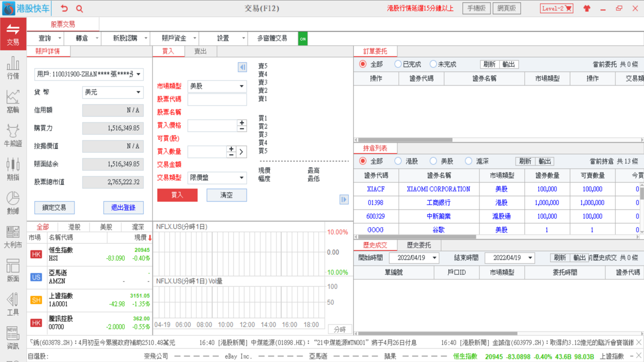Toggle the green ON switch for 多窗體交易

pyautogui.click(x=302, y=38)
